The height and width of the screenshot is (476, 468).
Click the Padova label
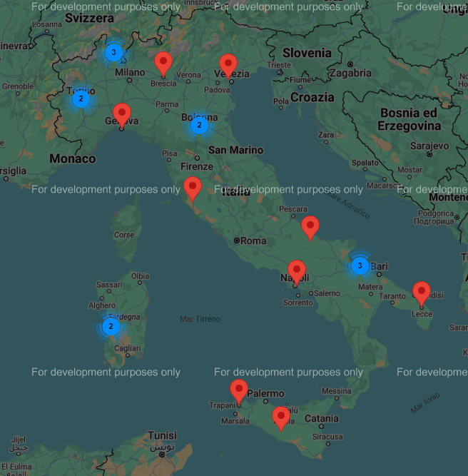pos(217,90)
